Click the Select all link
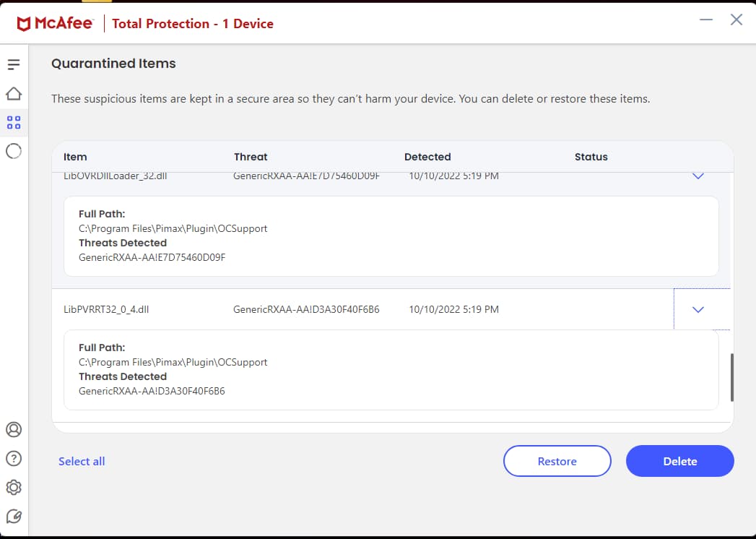Image resolution: width=756 pixels, height=539 pixels. pyautogui.click(x=82, y=461)
